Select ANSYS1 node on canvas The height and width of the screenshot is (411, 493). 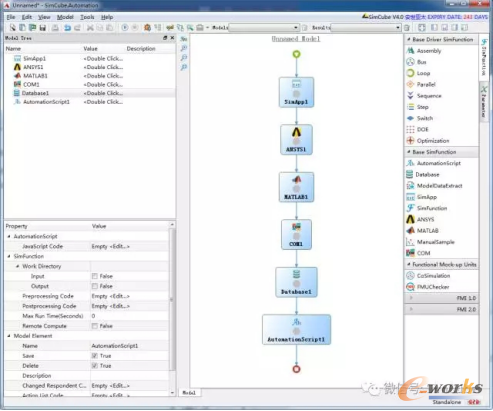pyautogui.click(x=296, y=140)
